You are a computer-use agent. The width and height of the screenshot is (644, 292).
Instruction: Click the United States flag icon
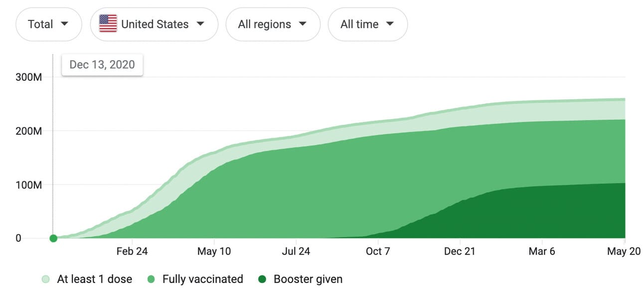click(x=108, y=24)
